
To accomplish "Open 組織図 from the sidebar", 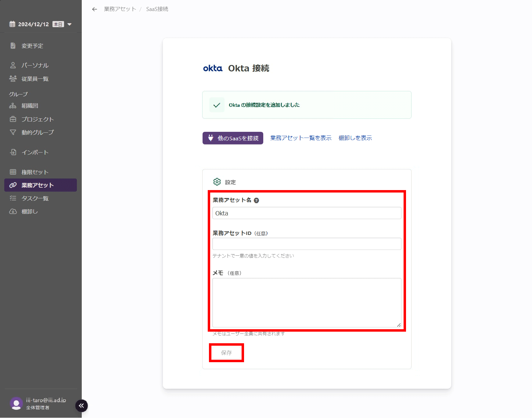I will (30, 106).
